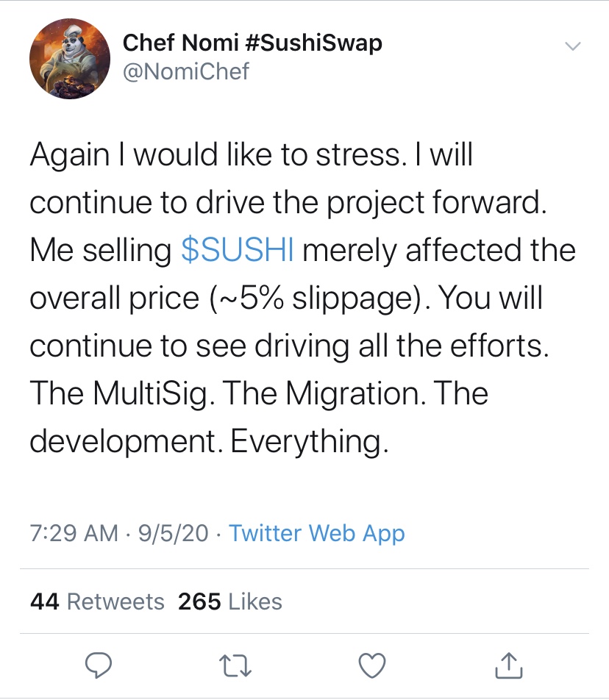This screenshot has height=700, width=609.
Task: Open the $SUSHI cashtag link
Action: 237,251
